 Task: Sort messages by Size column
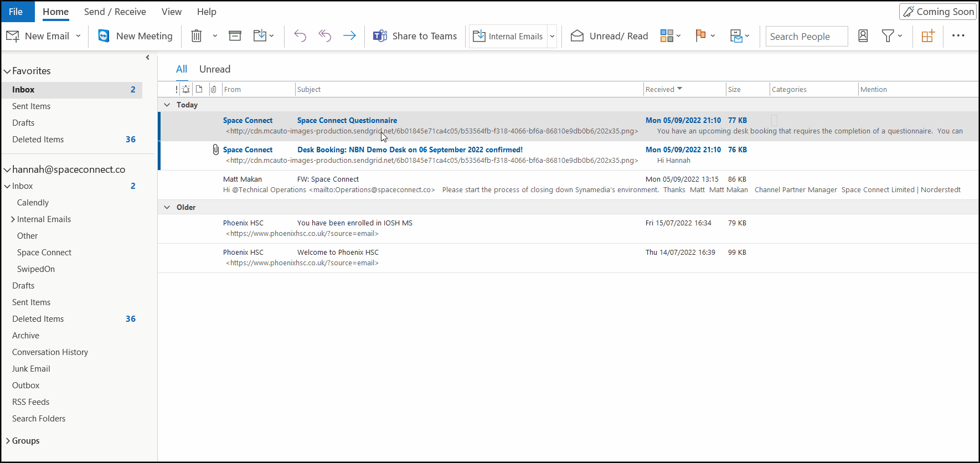(x=747, y=89)
